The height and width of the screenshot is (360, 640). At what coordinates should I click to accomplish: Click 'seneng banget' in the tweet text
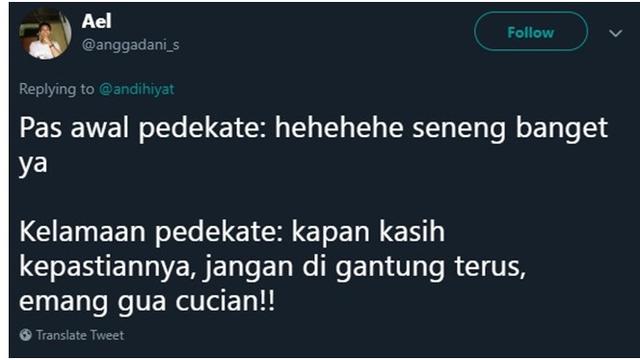pos(510,128)
